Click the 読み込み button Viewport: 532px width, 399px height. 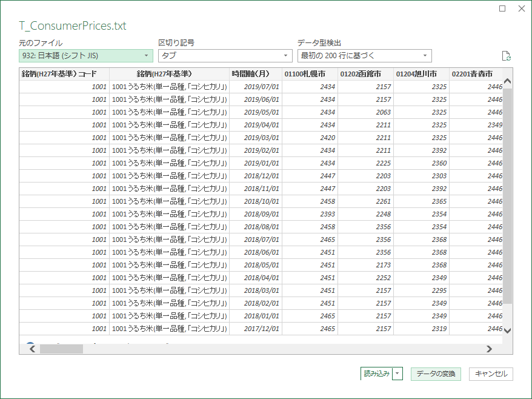376,374
